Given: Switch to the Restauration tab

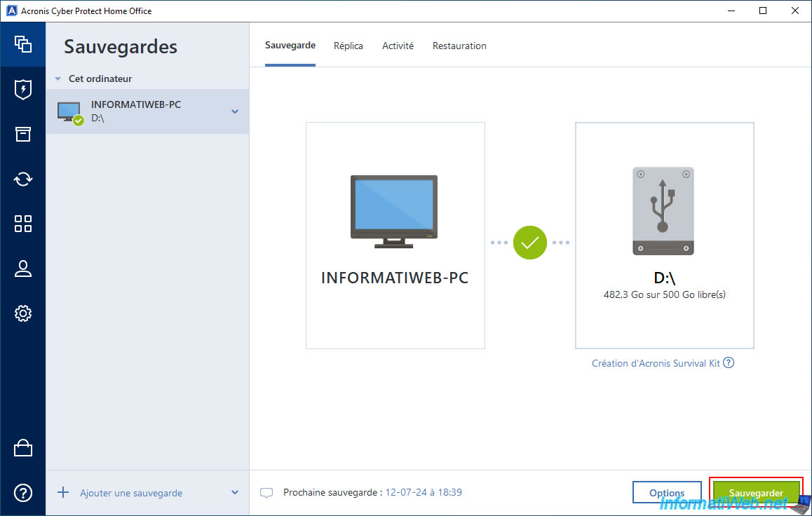Looking at the screenshot, I should [x=459, y=46].
